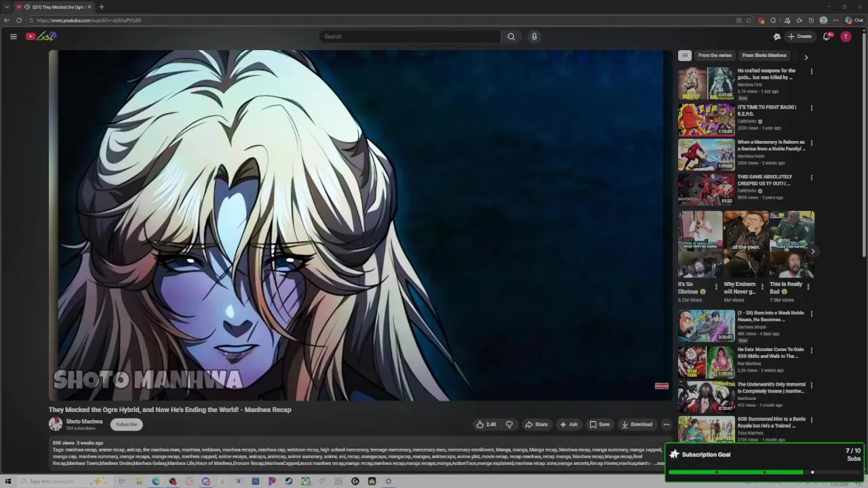Click the Create video button
The width and height of the screenshot is (868, 488).
click(800, 37)
